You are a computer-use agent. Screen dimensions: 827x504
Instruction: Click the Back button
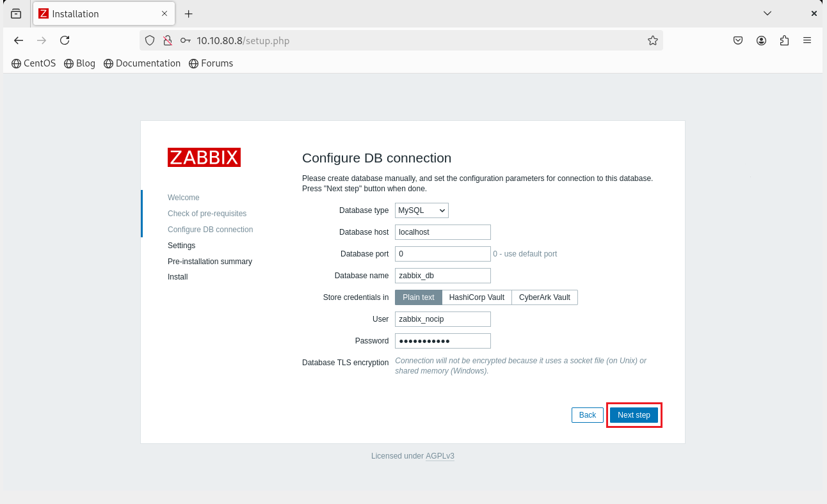(588, 415)
